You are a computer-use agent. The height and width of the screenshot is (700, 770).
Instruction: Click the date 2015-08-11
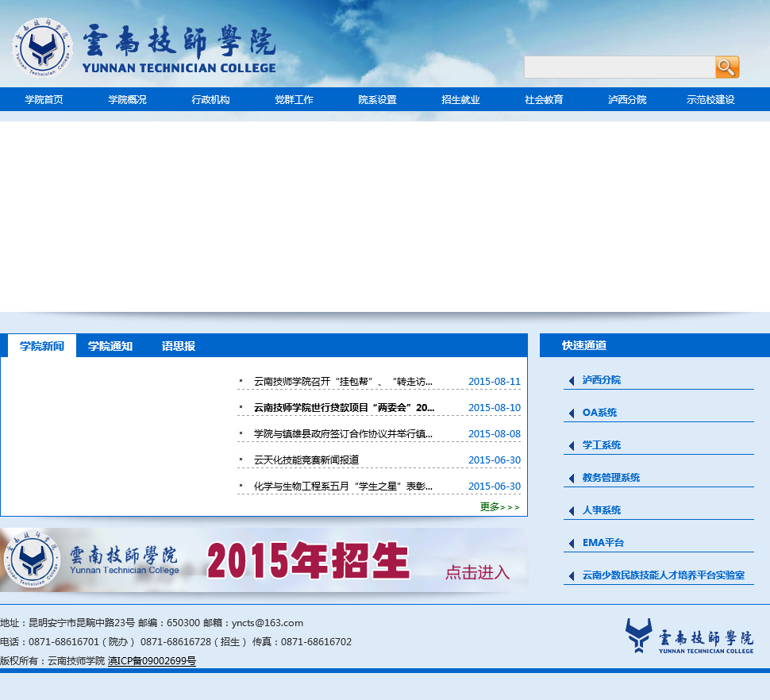tap(495, 382)
